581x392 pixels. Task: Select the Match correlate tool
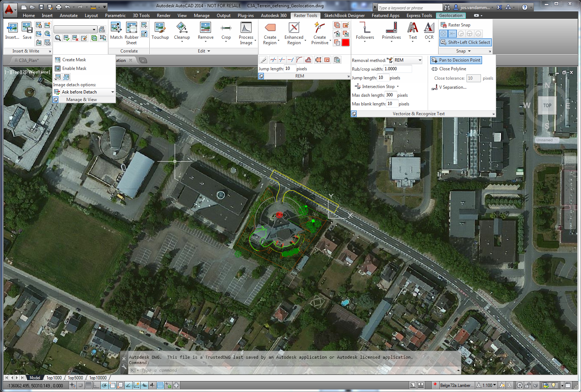[x=116, y=31]
